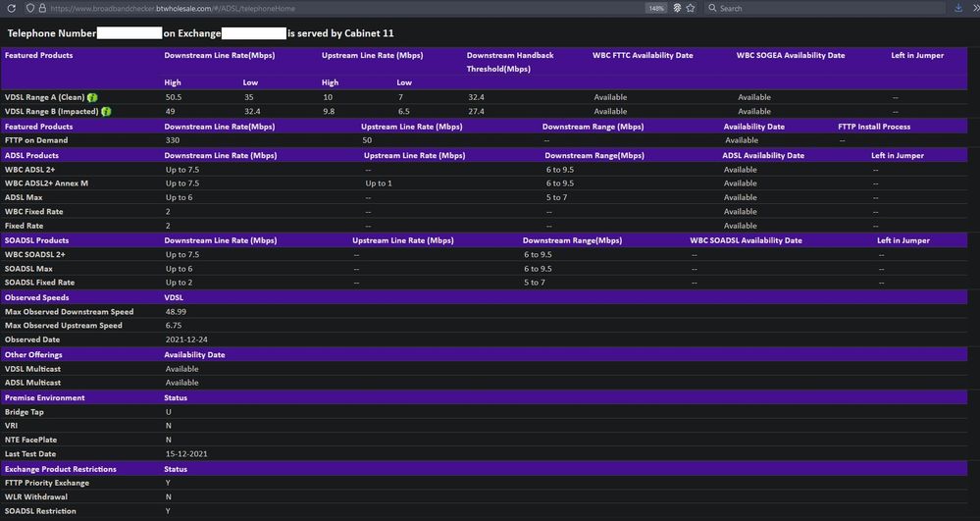The width and height of the screenshot is (980, 521).
Task: Select 'FTTP on Demand' row label
Action: [36, 140]
